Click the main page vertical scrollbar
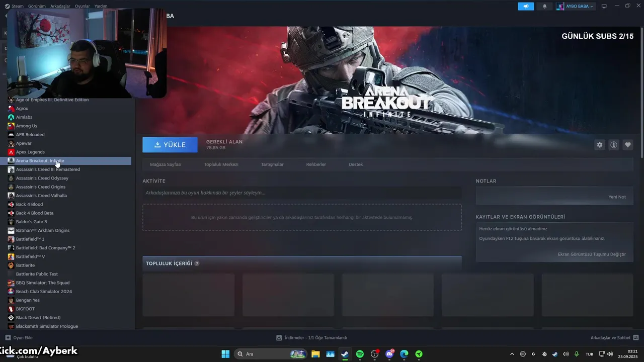 (x=641, y=93)
